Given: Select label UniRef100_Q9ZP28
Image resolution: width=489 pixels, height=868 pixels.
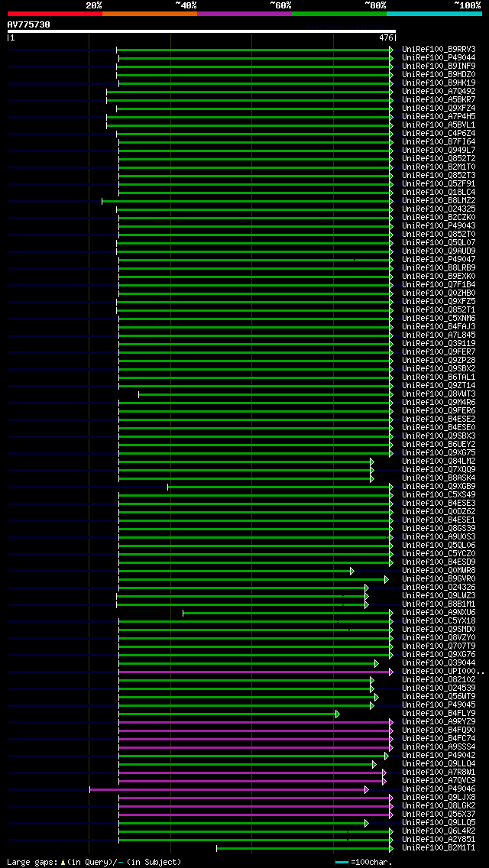Looking at the screenshot, I should click(439, 361).
